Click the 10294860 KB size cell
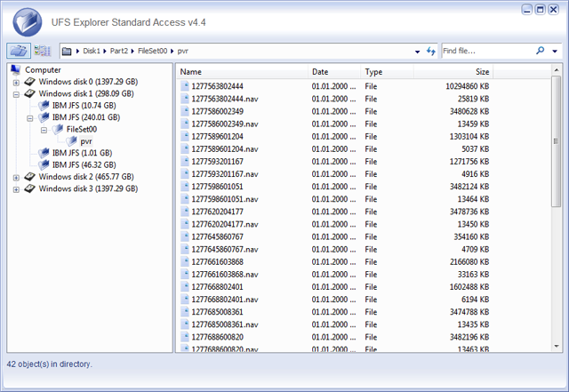Viewport: 569px width, 392px height. (x=467, y=86)
